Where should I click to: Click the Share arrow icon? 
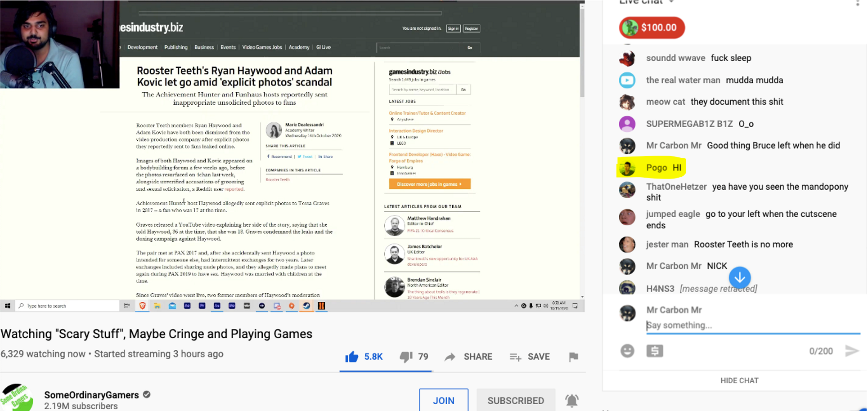tap(450, 357)
